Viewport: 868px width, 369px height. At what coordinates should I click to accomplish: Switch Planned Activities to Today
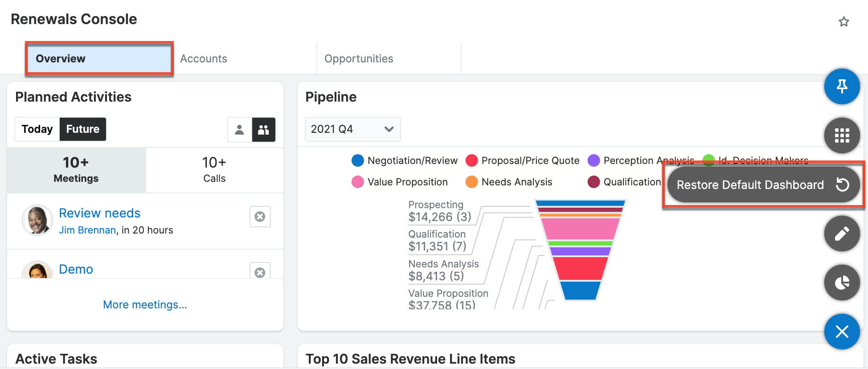click(37, 129)
